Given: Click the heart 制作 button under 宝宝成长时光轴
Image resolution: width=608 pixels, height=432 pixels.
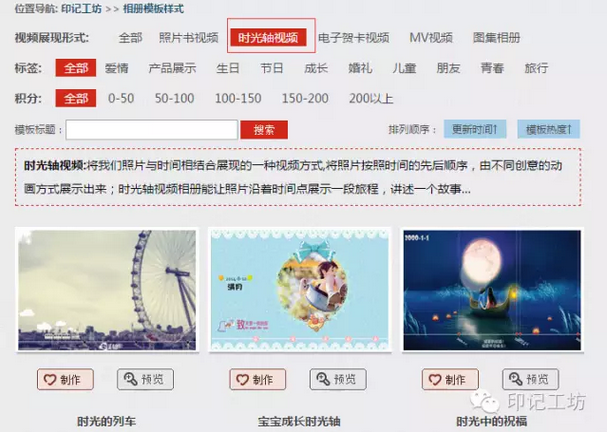Looking at the screenshot, I should point(257,379).
